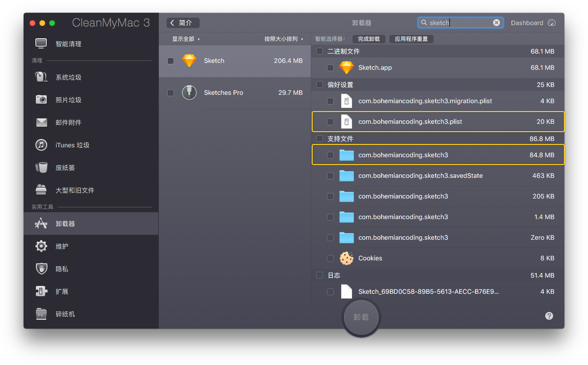Open the 显示全部 filter dropdown

point(186,39)
